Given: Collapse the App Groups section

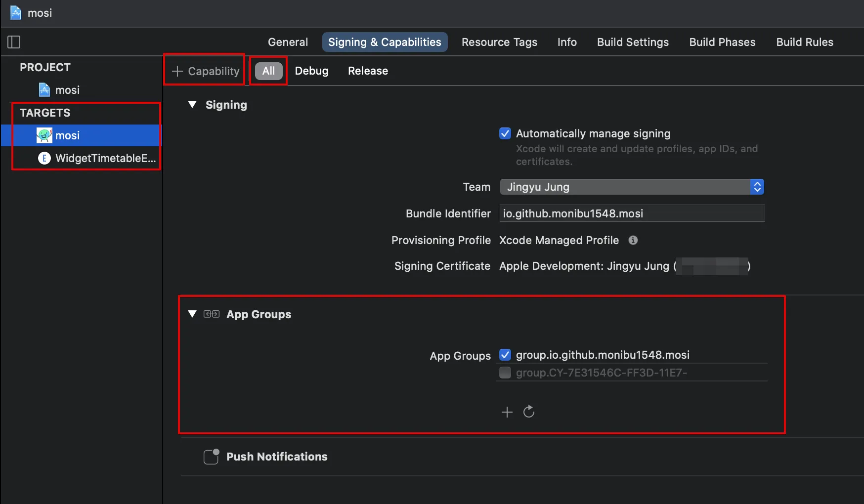Looking at the screenshot, I should 192,314.
